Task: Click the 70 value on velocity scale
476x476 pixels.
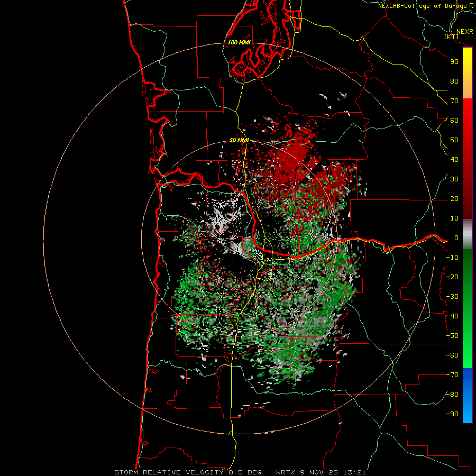Action: (454, 101)
